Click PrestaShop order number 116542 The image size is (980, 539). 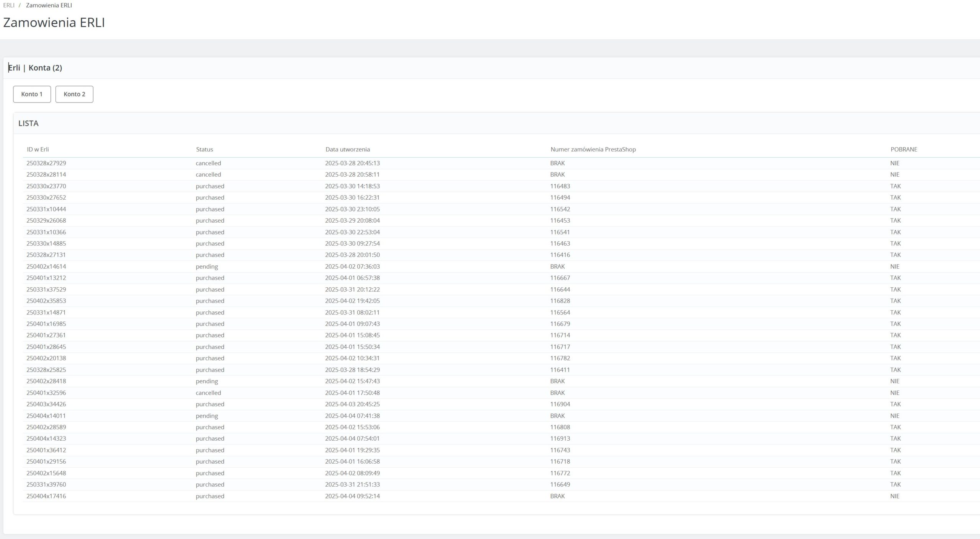[x=560, y=209]
